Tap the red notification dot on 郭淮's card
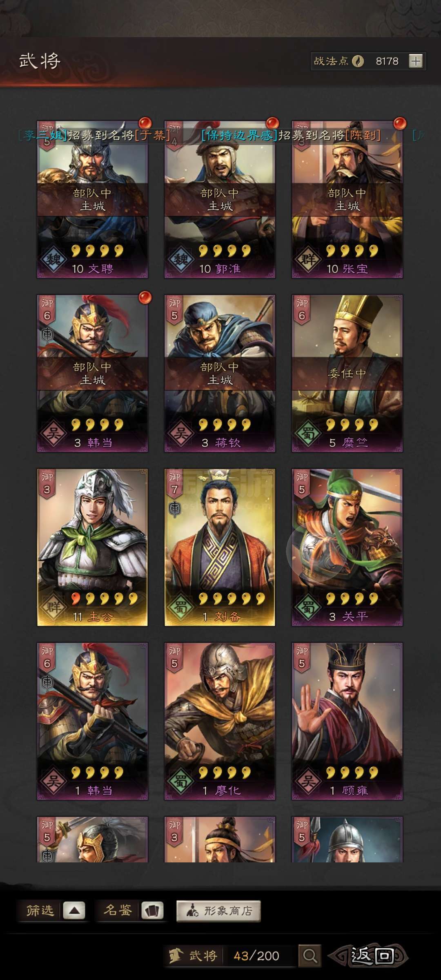The width and height of the screenshot is (441, 980). [x=272, y=123]
